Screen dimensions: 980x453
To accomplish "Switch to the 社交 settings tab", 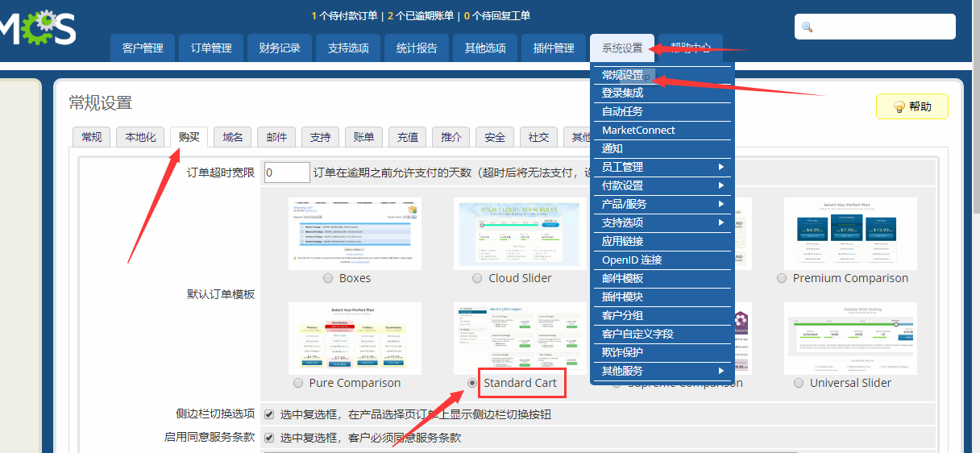I will click(538, 137).
